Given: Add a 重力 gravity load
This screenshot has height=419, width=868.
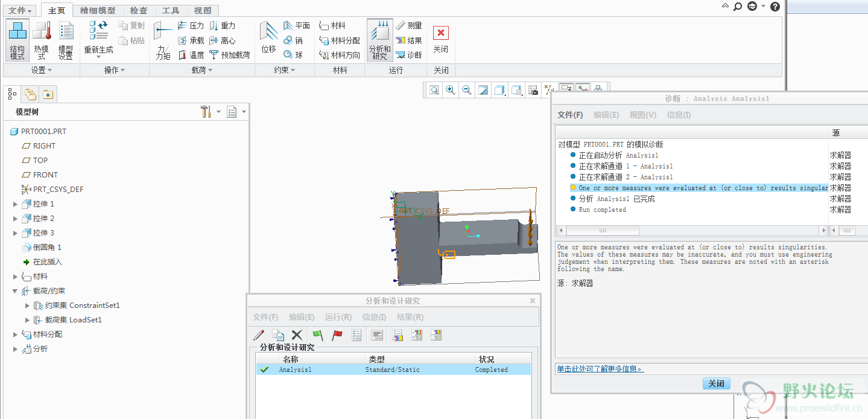Looking at the screenshot, I should coord(223,26).
